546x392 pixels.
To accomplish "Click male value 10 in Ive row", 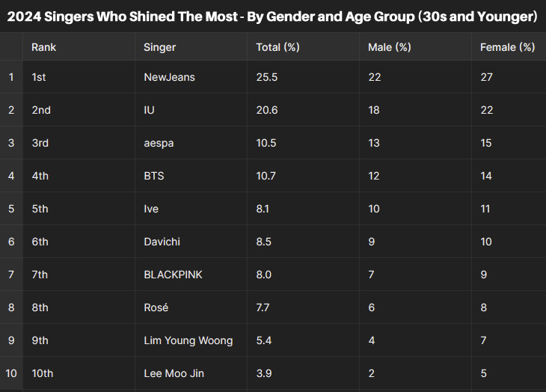I will click(x=374, y=209).
